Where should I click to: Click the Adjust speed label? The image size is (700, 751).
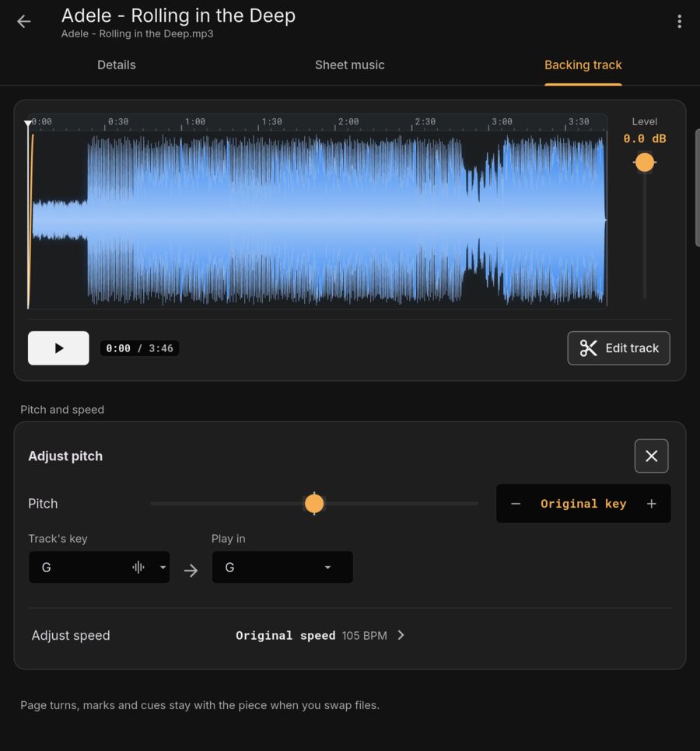coord(71,636)
